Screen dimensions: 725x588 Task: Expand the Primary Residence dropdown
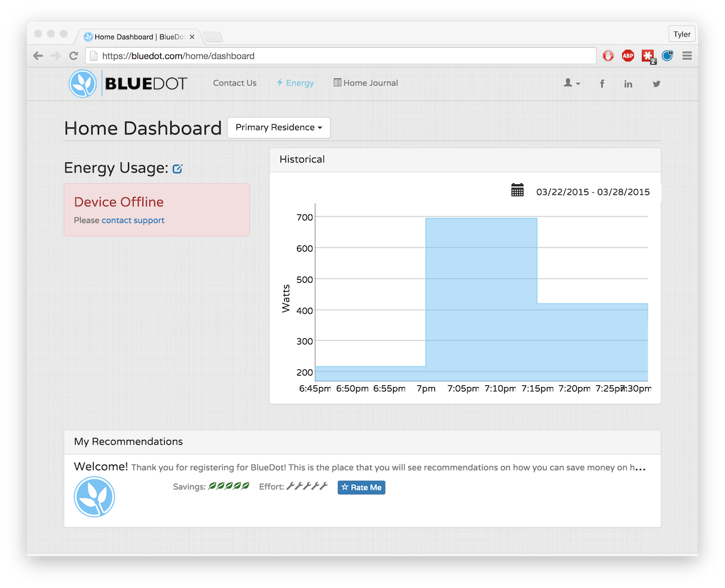click(279, 128)
